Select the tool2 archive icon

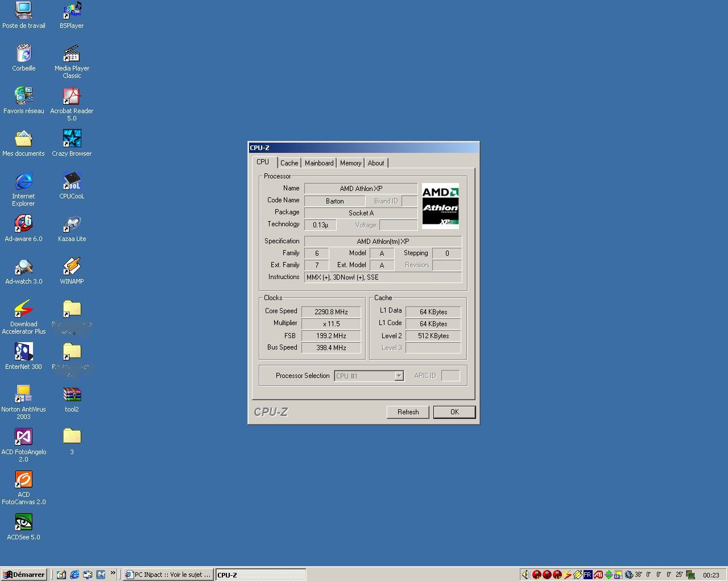tap(72, 398)
